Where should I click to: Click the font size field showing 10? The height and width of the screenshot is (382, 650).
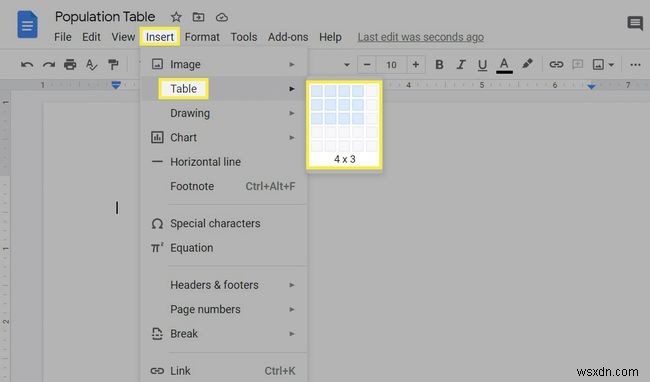pos(391,65)
